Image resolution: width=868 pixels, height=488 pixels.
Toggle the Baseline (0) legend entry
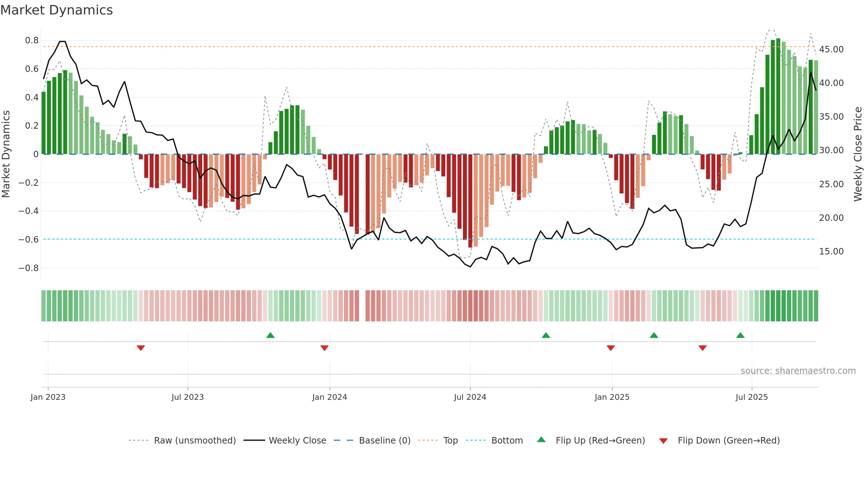(372, 440)
